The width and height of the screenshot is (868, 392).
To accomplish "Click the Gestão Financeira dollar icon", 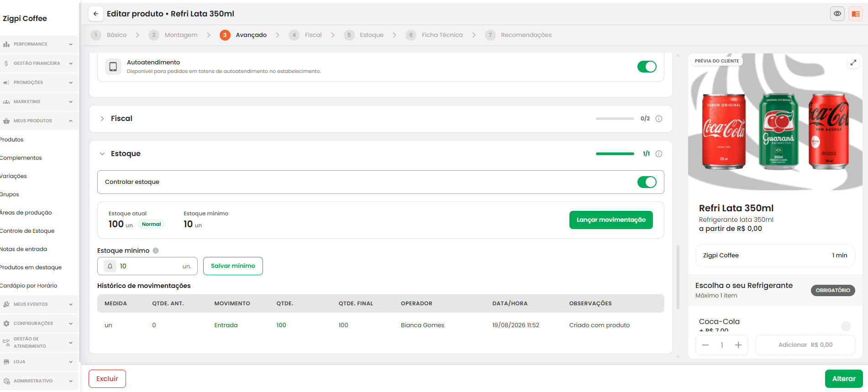I will tap(6, 63).
